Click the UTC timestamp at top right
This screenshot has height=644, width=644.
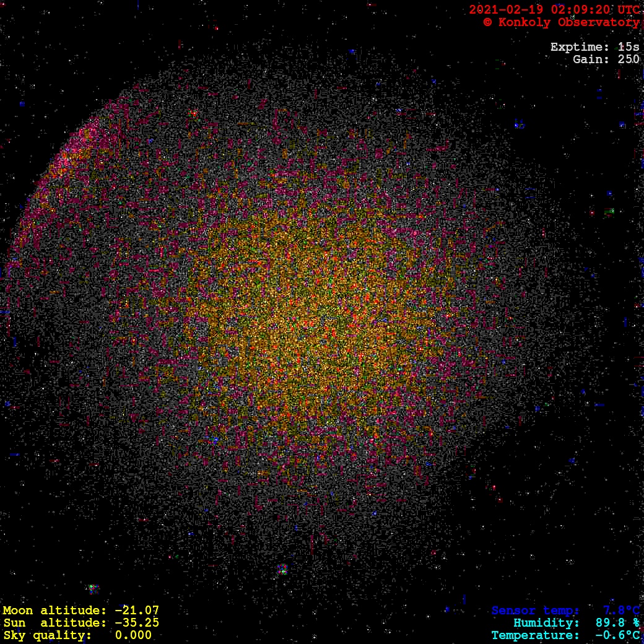coord(554,10)
